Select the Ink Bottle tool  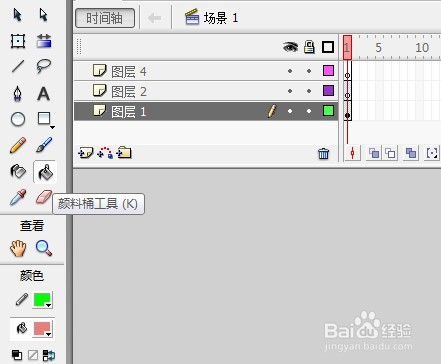point(18,172)
